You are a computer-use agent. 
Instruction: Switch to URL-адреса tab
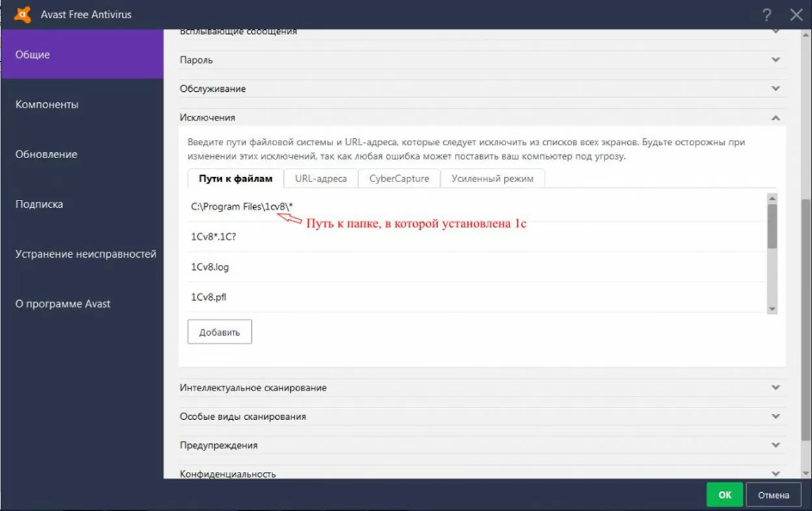click(x=321, y=178)
